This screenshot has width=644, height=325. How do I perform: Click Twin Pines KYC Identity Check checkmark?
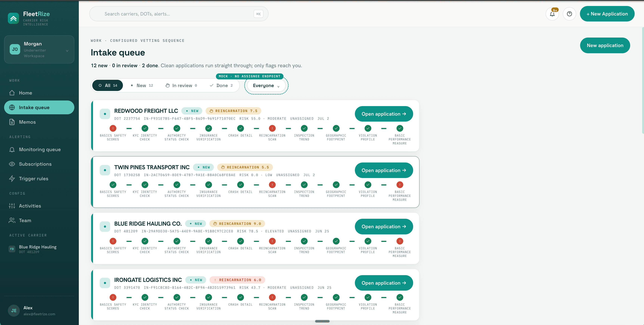tap(145, 185)
